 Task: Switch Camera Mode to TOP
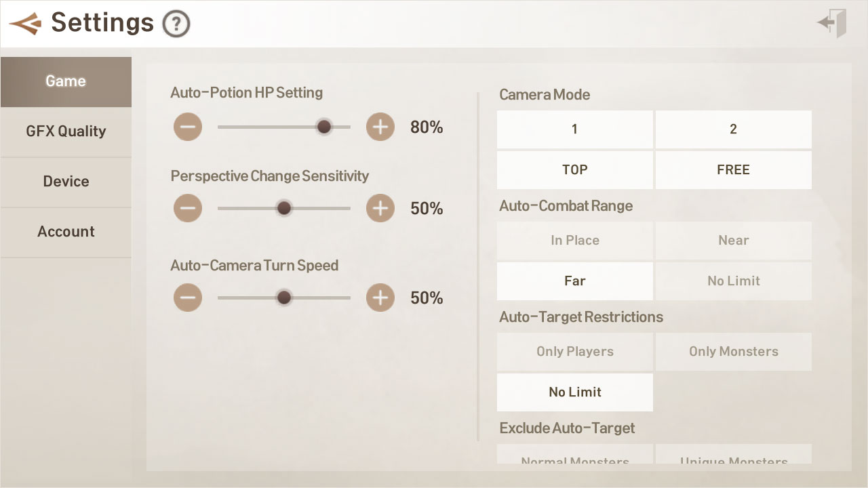pos(574,170)
